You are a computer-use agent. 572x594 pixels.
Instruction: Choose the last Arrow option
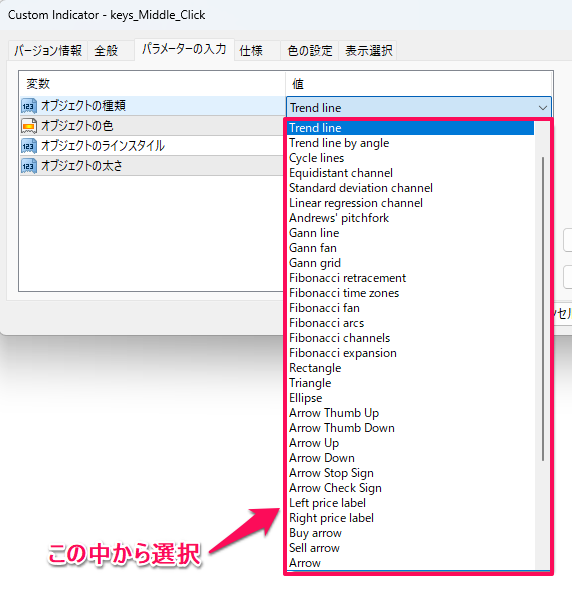(410, 563)
